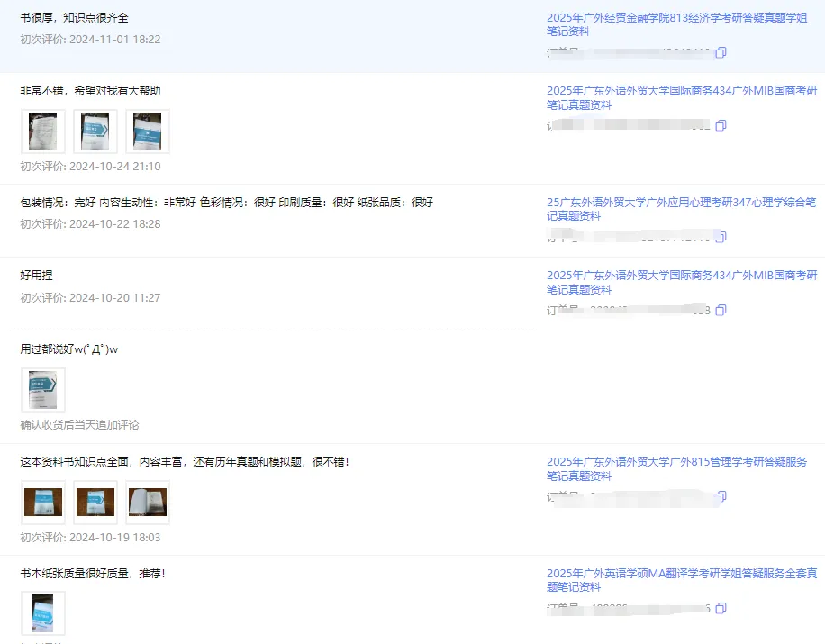Viewport: 825px width, 644px height.
Task: Copy order number of first 434 MIB review
Action: click(721, 126)
